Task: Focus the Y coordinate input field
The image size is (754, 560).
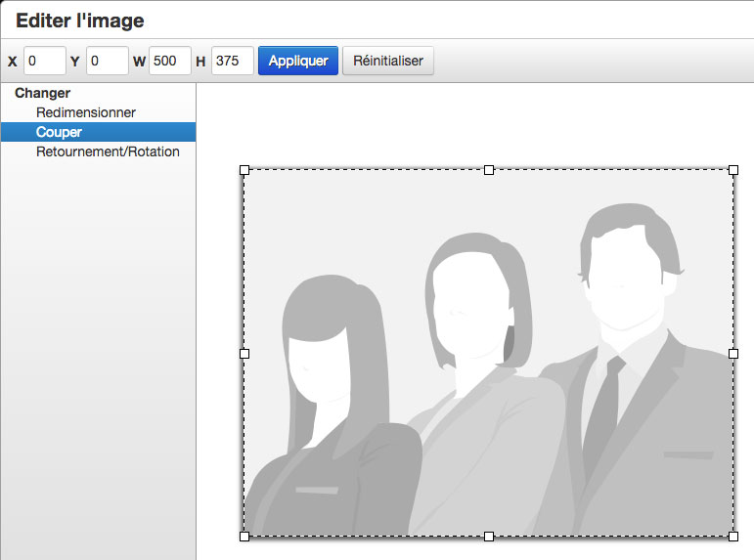Action: [x=108, y=61]
